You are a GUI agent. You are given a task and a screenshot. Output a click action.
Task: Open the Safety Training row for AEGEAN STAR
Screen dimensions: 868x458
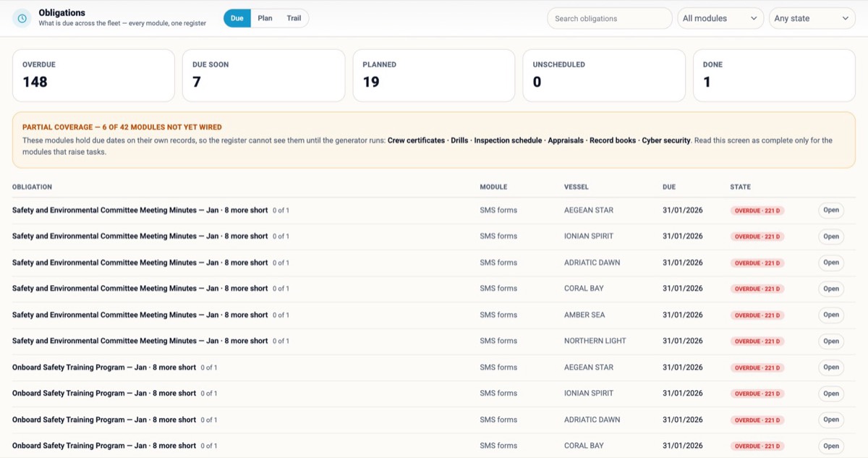coord(831,368)
